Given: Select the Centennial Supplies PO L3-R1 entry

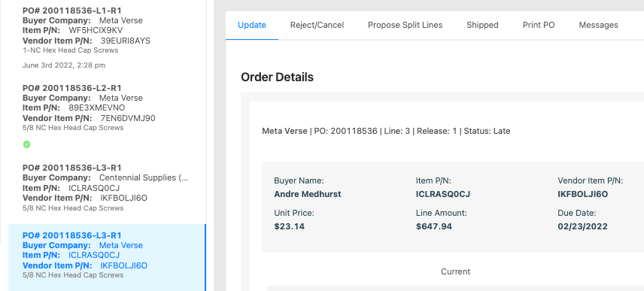Looking at the screenshot, I should 107,187.
